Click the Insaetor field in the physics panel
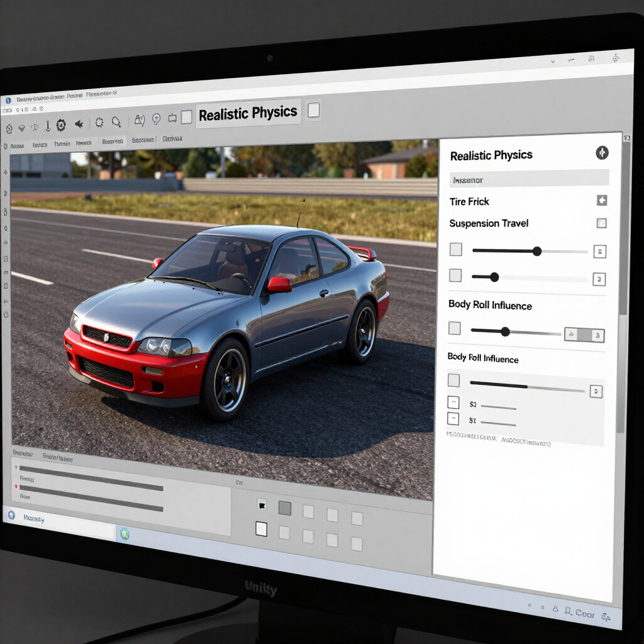644x644 pixels. [530, 179]
